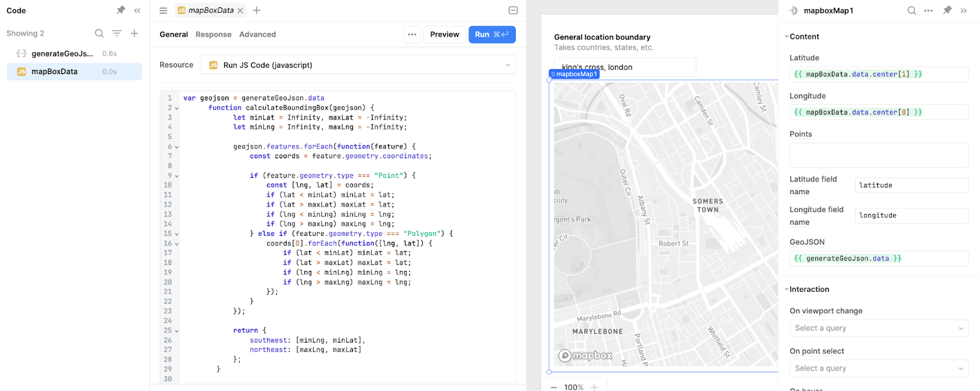This screenshot has width=980, height=391.
Task: Select the mapboxMap1 label tag on canvas
Action: [573, 74]
